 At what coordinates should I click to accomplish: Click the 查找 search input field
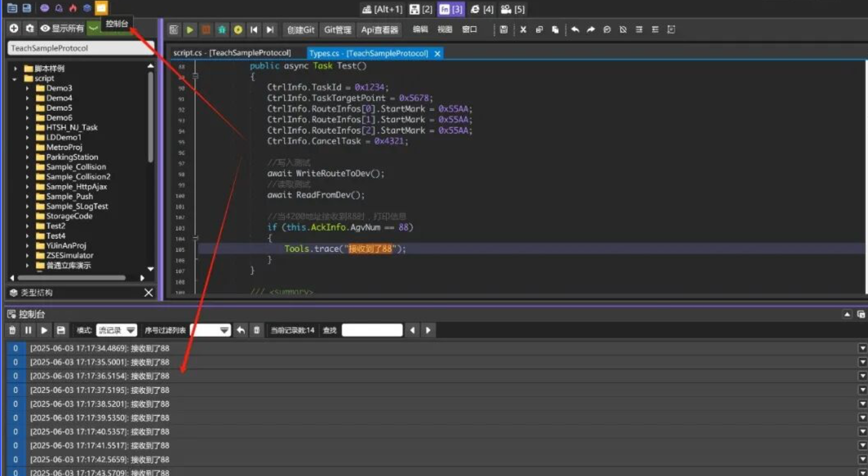pos(372,330)
